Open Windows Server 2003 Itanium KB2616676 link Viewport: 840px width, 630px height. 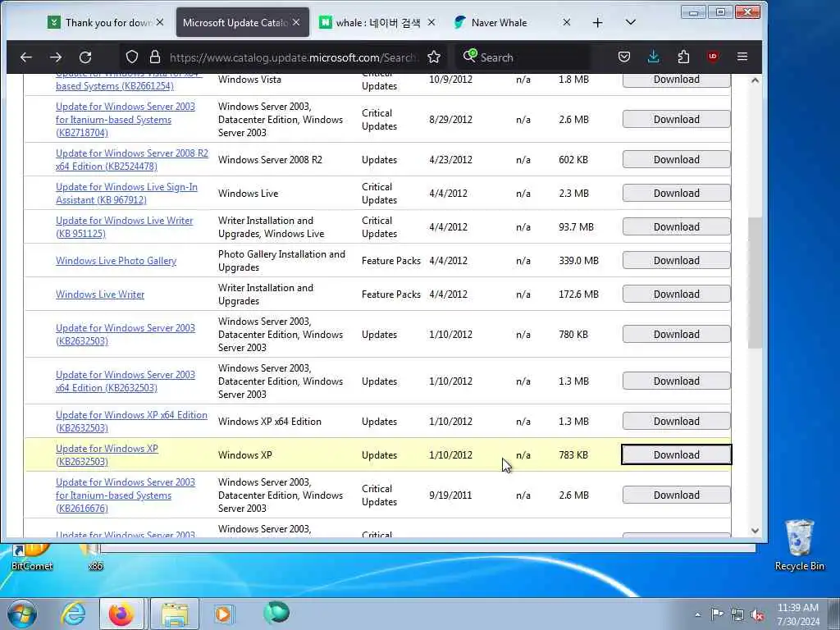coord(126,495)
